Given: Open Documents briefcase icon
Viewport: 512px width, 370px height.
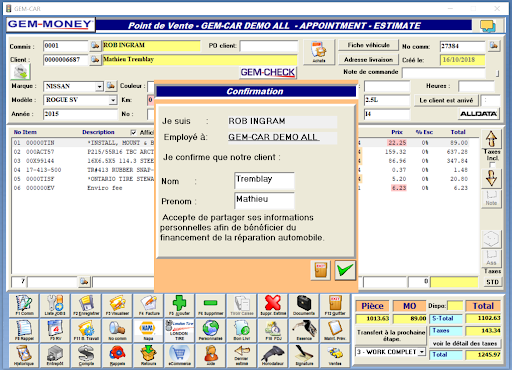Looking at the screenshot, I should coord(304,305).
